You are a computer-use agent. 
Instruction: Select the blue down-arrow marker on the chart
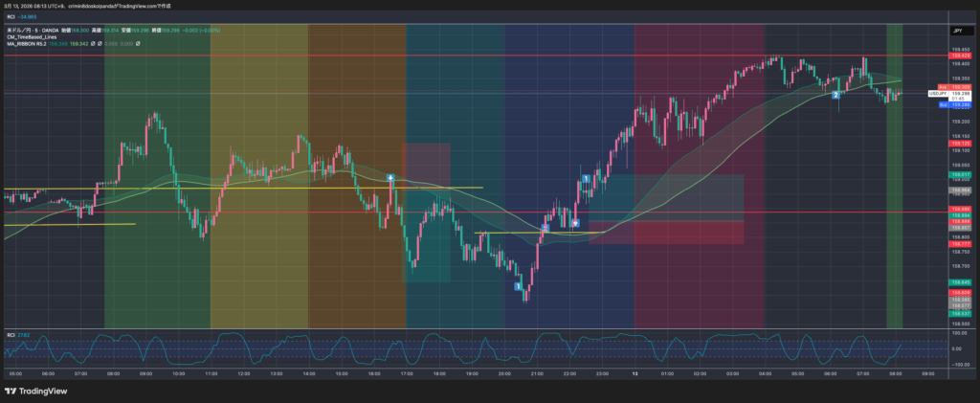[x=575, y=223]
